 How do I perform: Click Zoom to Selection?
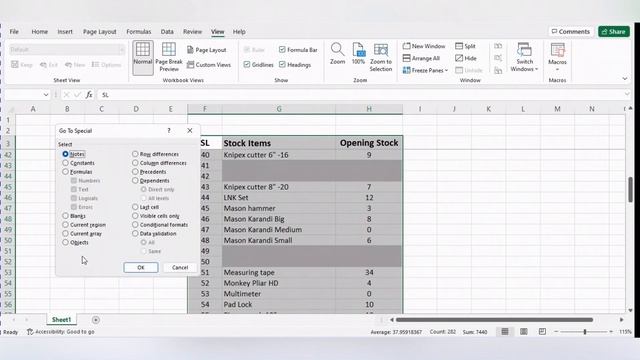[381, 57]
